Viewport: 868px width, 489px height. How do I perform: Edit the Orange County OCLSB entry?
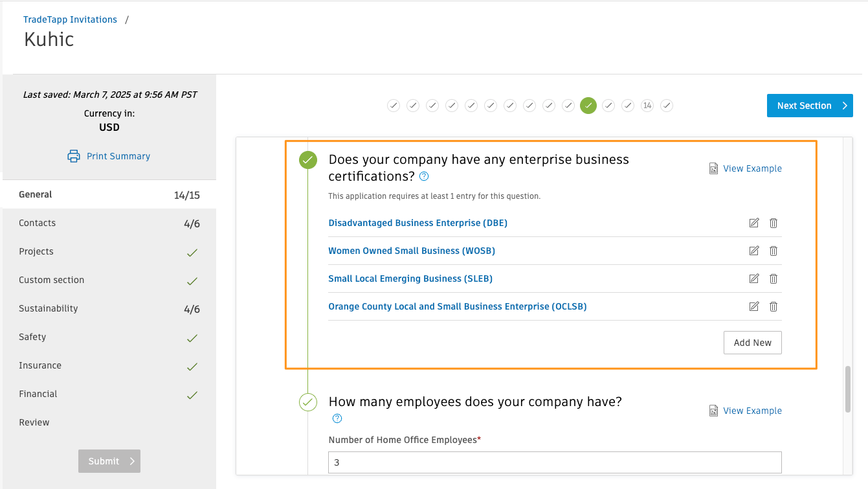[753, 306]
